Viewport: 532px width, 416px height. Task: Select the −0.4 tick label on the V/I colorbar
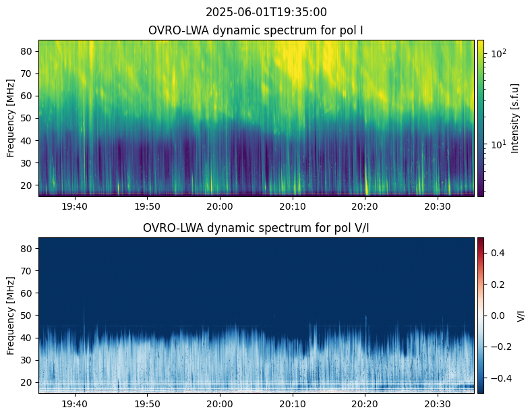[499, 378]
